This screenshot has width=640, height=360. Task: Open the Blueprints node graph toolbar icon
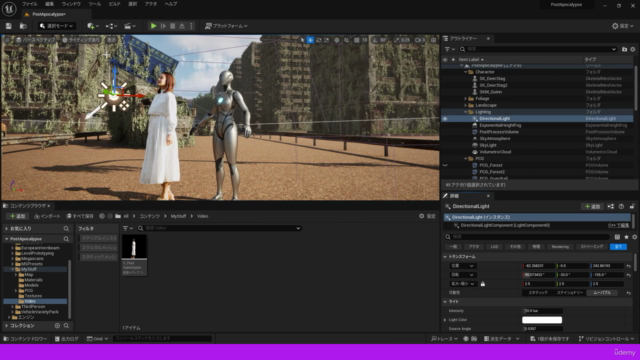coord(111,26)
